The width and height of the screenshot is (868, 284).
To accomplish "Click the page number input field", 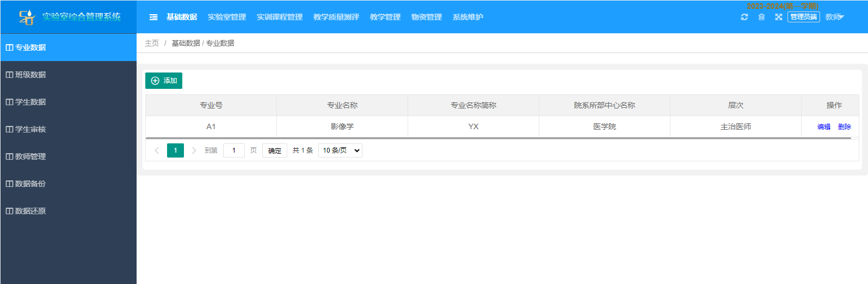I will click(234, 150).
